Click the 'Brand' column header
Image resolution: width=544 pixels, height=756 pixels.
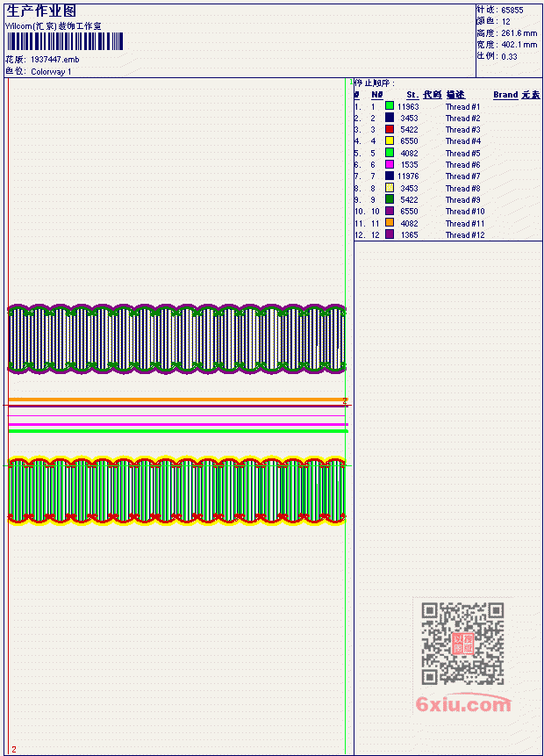tap(505, 95)
